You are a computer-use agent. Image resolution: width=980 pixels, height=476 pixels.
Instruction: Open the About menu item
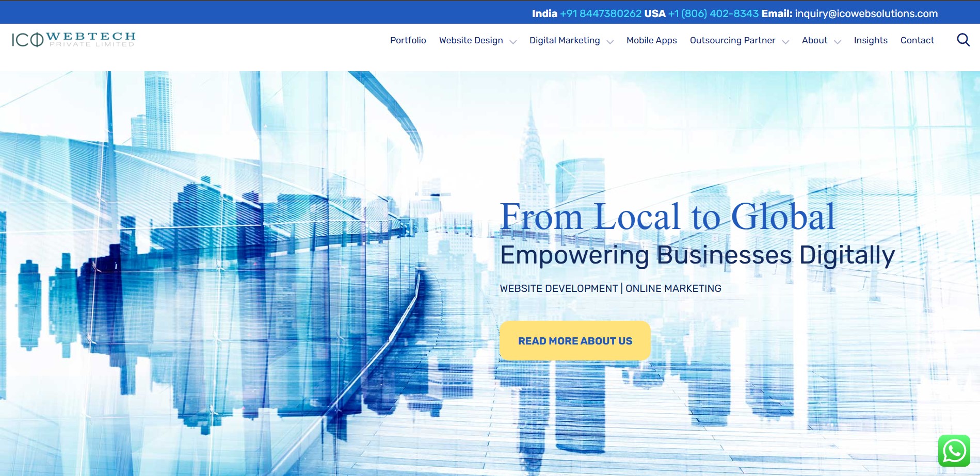pyautogui.click(x=815, y=40)
